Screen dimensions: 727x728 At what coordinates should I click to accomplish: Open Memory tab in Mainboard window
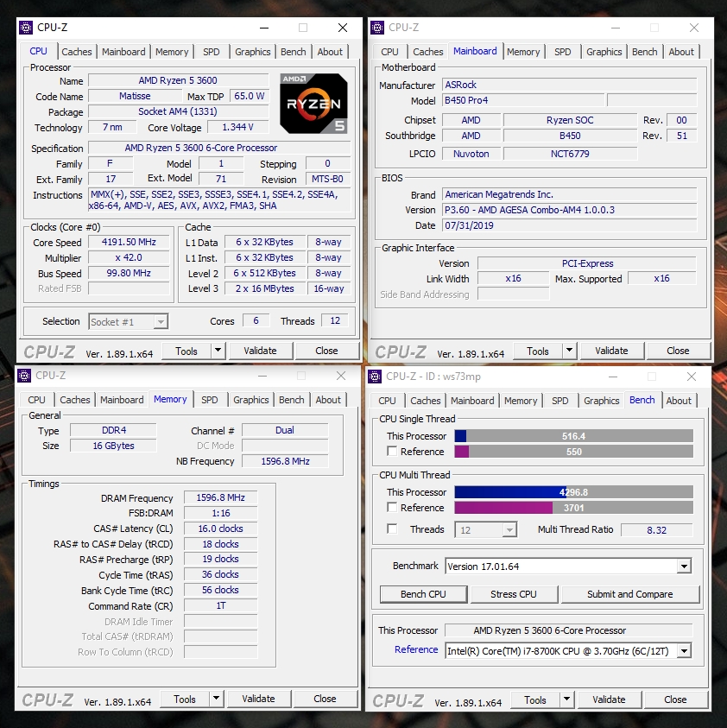pos(523,52)
